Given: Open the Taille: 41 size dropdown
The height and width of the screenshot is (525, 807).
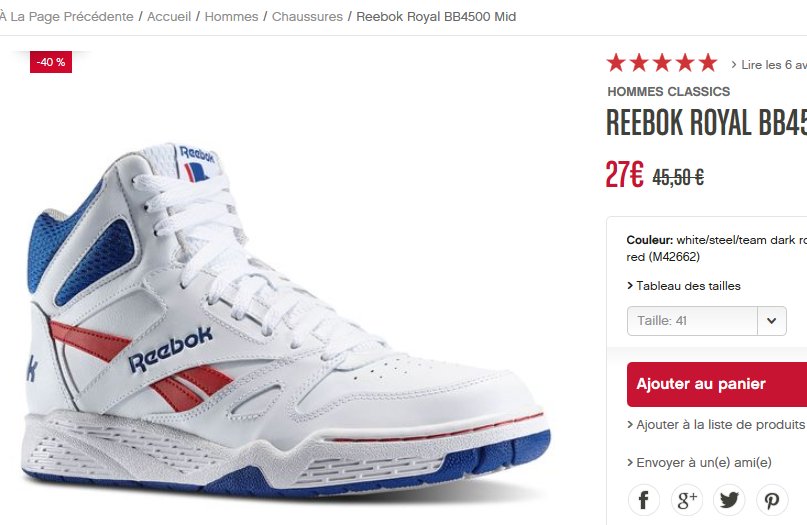Looking at the screenshot, I should click(692, 321).
